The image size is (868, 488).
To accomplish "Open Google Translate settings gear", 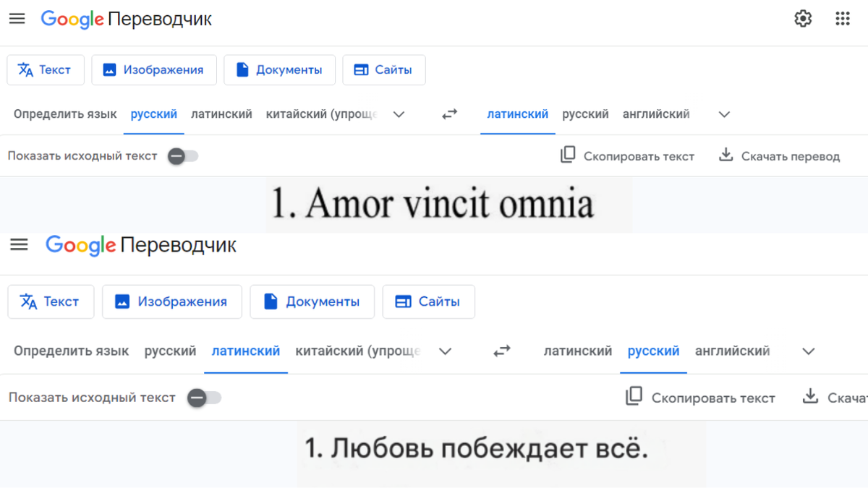I will pyautogui.click(x=803, y=19).
